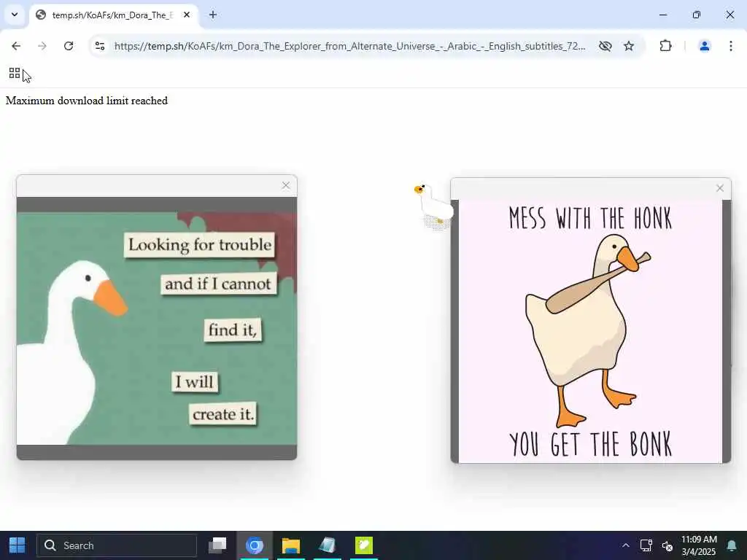
Task: Open the network status tray icon
Action: click(x=646, y=545)
